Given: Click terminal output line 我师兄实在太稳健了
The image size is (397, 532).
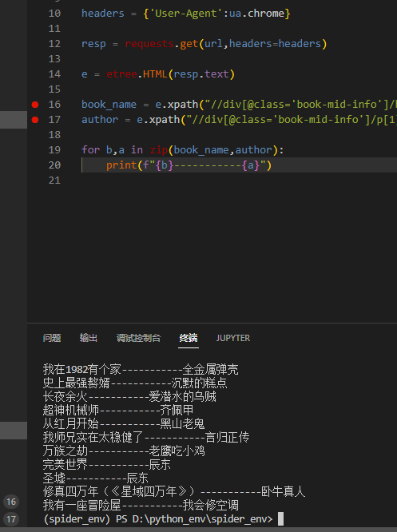Looking at the screenshot, I should pyautogui.click(x=146, y=437).
